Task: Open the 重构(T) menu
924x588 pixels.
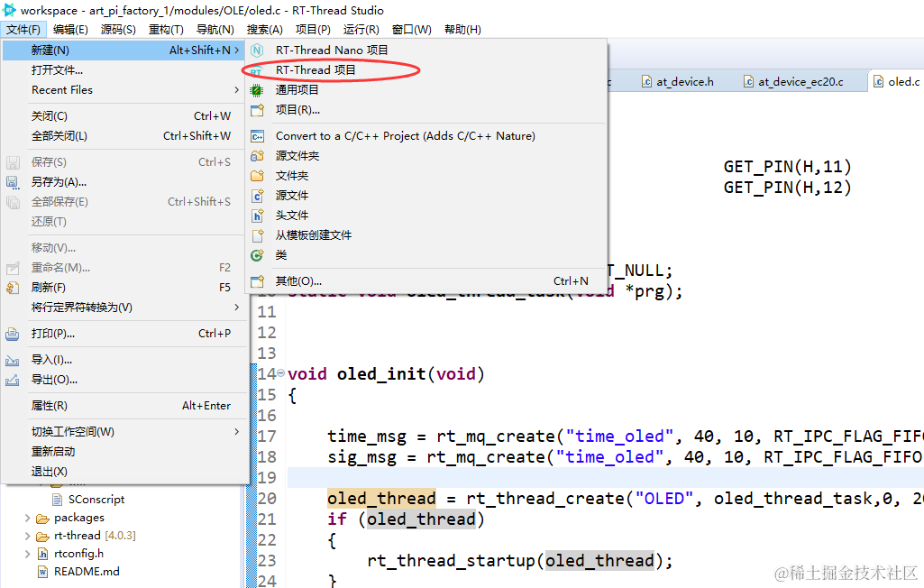Action: 166,30
